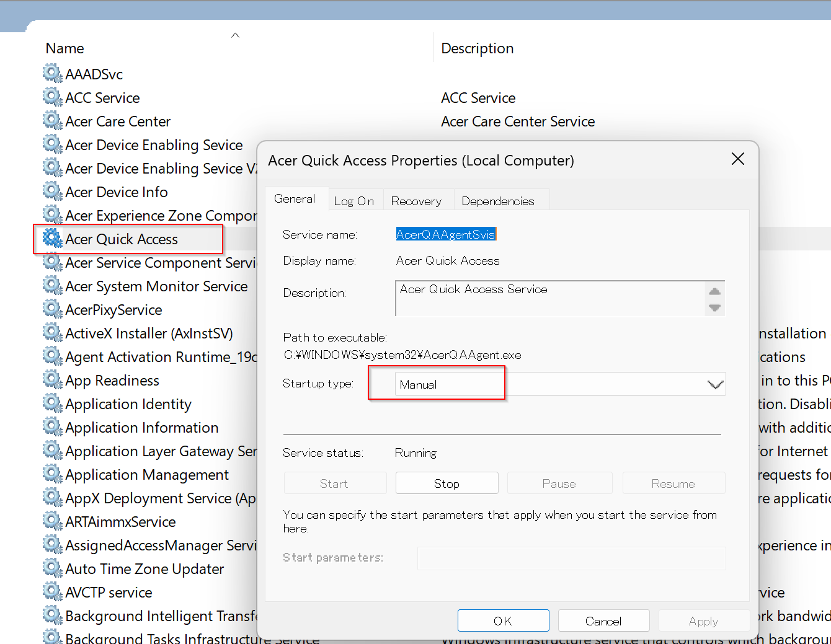This screenshot has height=644, width=831.
Task: Select the AcerPixyService row
Action: [113, 310]
